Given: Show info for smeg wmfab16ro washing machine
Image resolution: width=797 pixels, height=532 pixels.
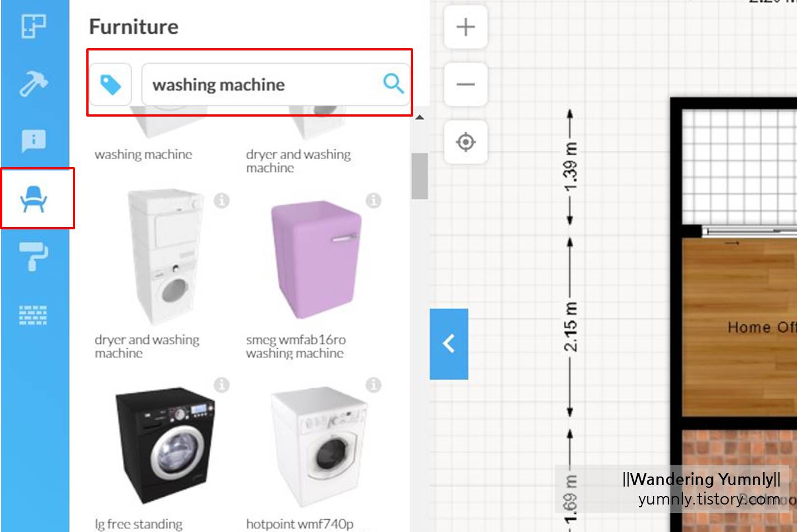Looking at the screenshot, I should coord(373,200).
